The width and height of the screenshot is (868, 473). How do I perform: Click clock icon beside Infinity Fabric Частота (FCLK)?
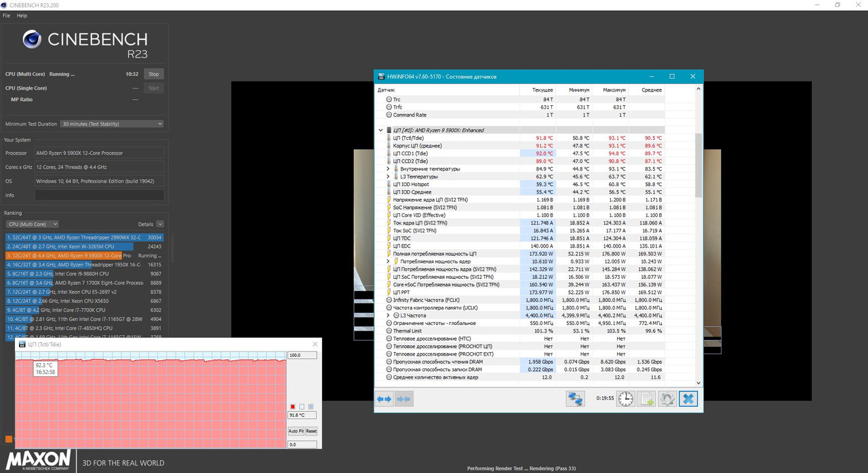389,300
